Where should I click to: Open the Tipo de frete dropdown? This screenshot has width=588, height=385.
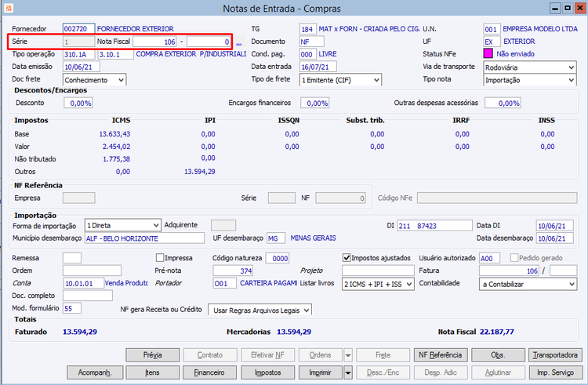tap(376, 80)
